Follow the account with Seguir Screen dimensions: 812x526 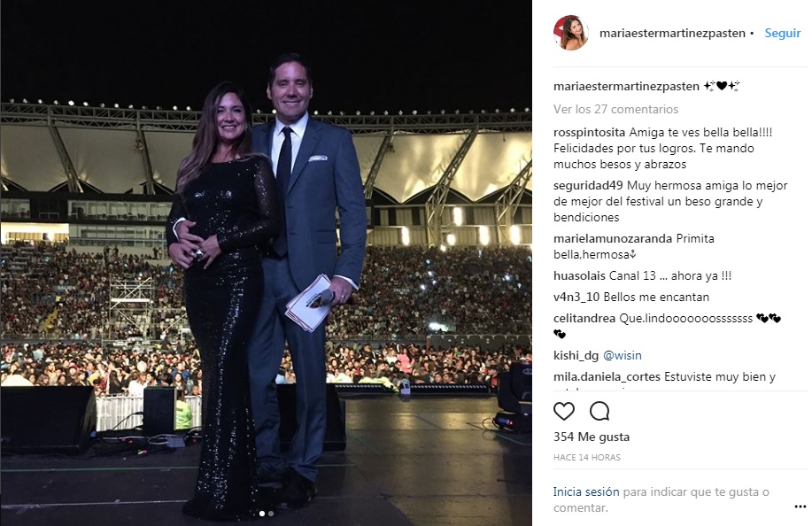[x=783, y=33]
